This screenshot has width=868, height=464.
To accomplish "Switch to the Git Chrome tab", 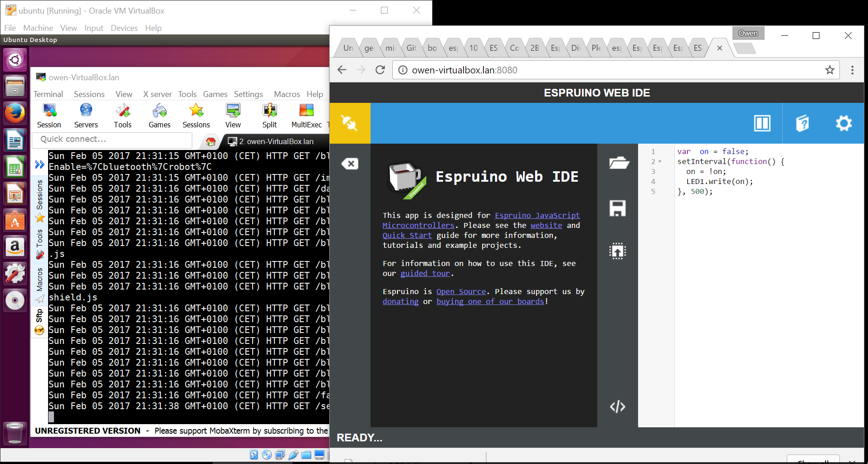I will pyautogui.click(x=411, y=48).
